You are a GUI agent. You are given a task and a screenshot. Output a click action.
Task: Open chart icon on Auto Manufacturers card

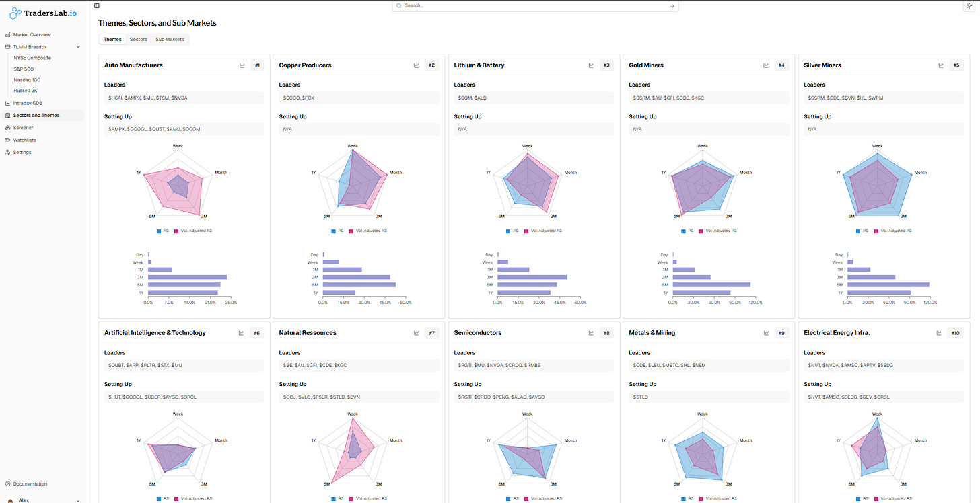pyautogui.click(x=242, y=65)
